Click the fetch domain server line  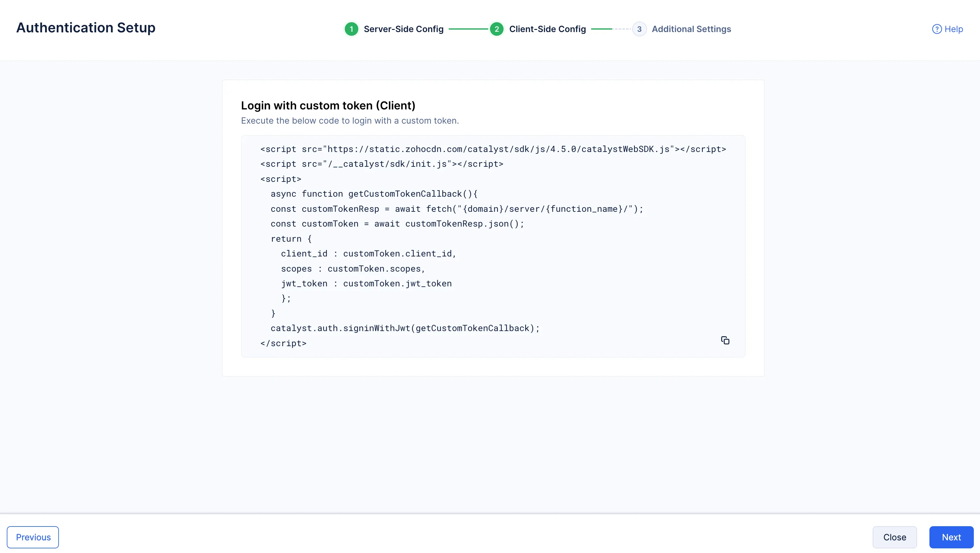(x=456, y=209)
